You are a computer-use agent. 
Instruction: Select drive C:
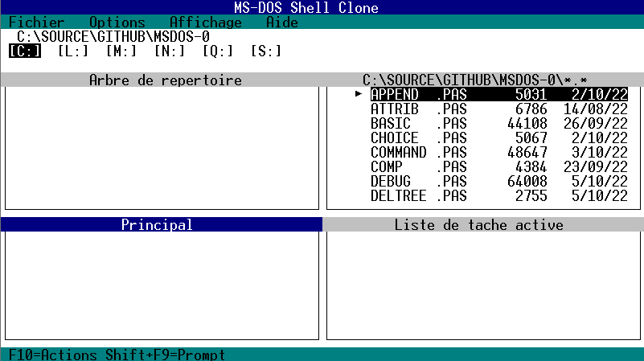tap(25, 51)
